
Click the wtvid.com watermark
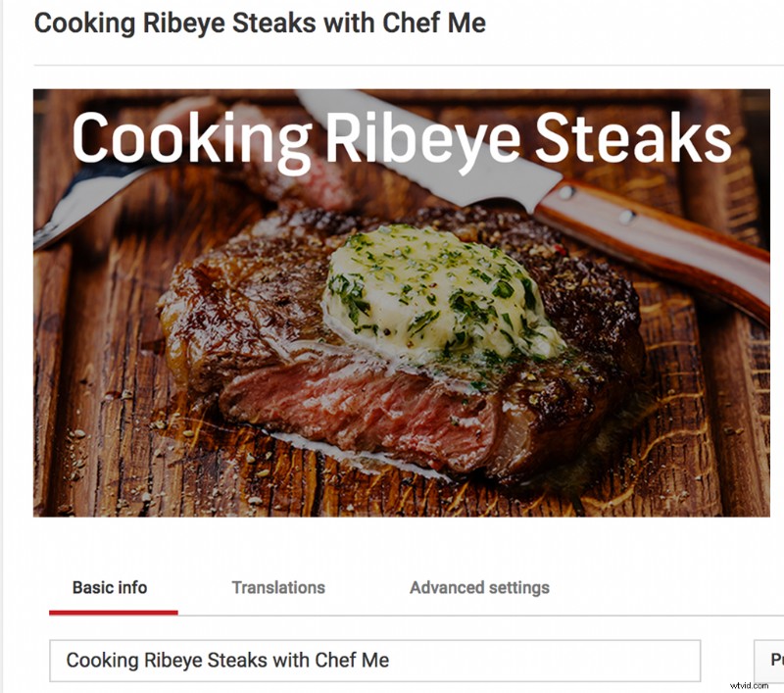click(749, 685)
